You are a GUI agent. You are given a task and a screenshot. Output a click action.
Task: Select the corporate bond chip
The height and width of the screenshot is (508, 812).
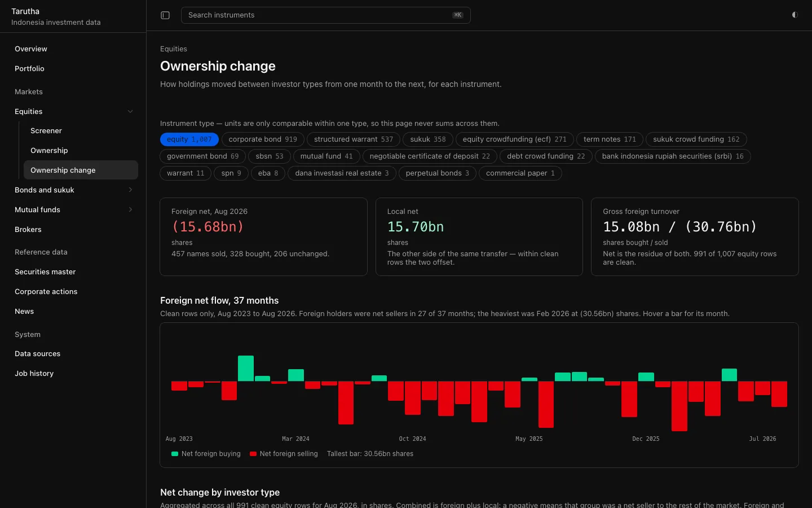(263, 139)
